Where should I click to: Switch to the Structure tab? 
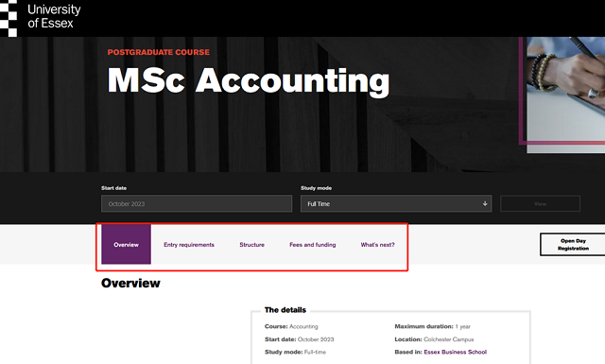(x=252, y=245)
